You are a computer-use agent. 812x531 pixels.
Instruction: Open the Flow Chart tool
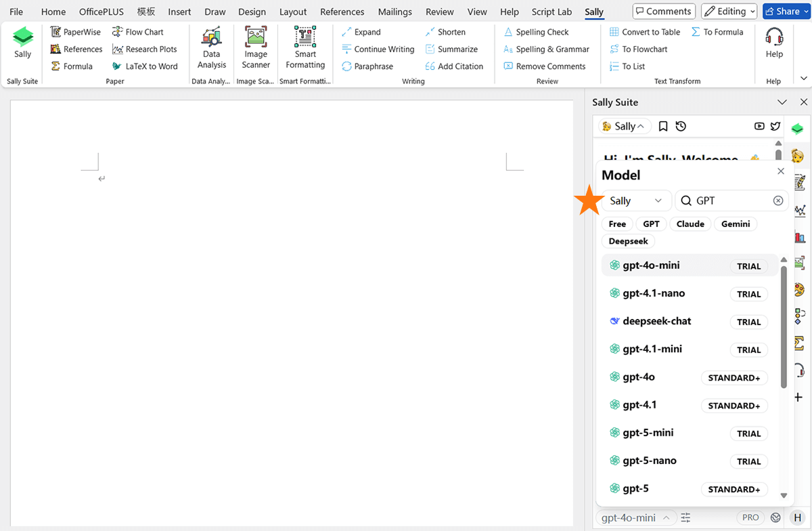pyautogui.click(x=138, y=32)
